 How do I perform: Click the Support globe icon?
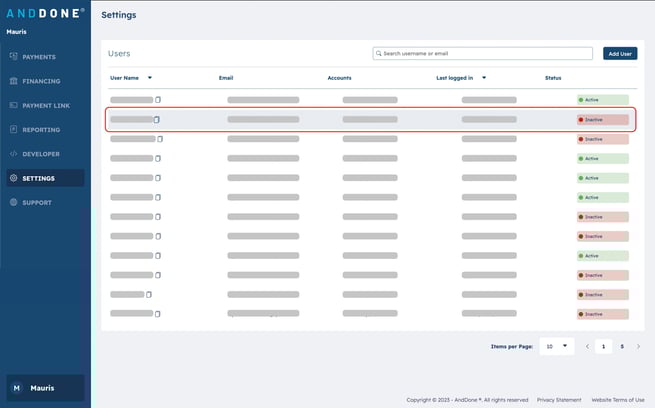13,203
